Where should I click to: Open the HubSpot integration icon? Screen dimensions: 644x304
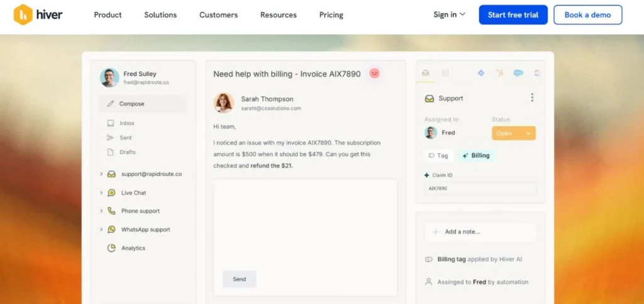(499, 73)
